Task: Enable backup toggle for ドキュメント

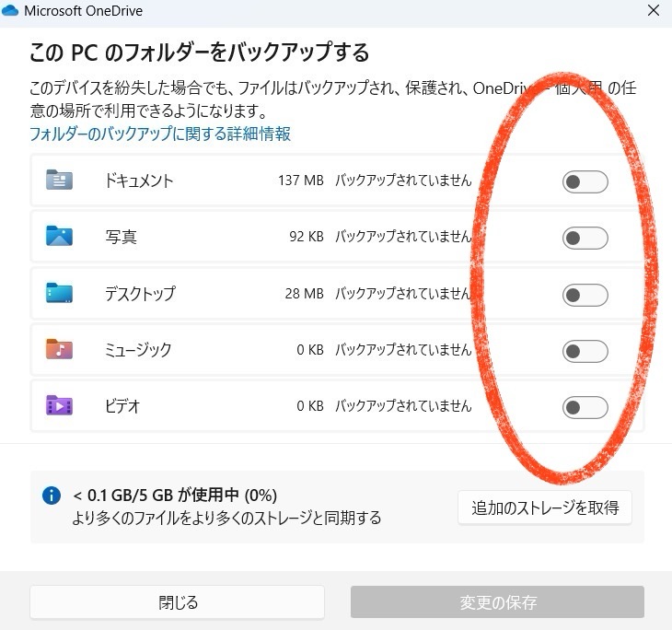Action: coord(585,182)
